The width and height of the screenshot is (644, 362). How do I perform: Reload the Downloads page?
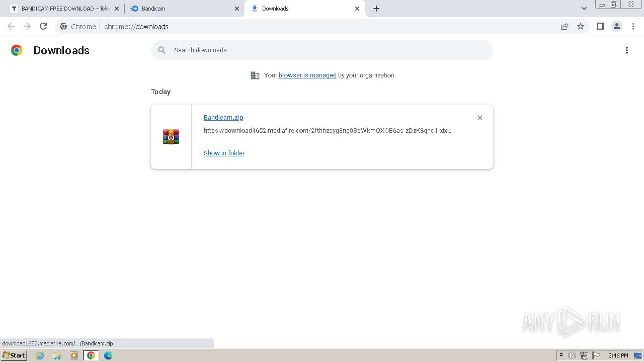tap(43, 26)
